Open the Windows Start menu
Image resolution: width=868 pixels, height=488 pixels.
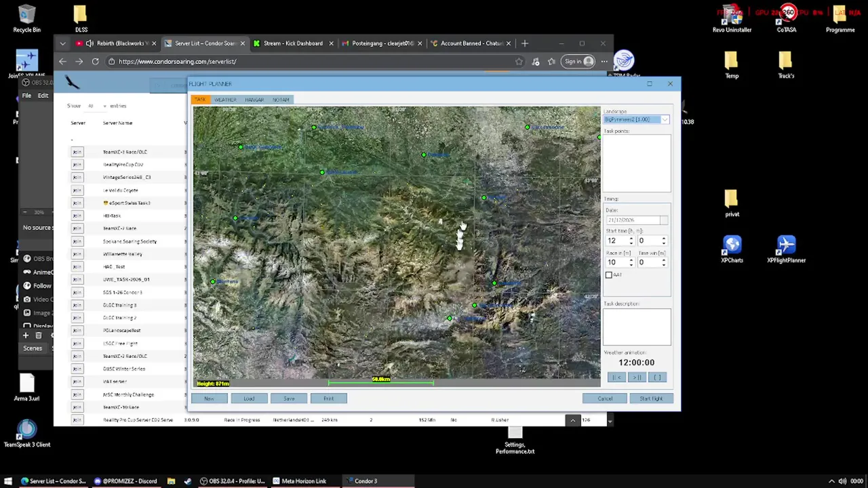coord(8,481)
